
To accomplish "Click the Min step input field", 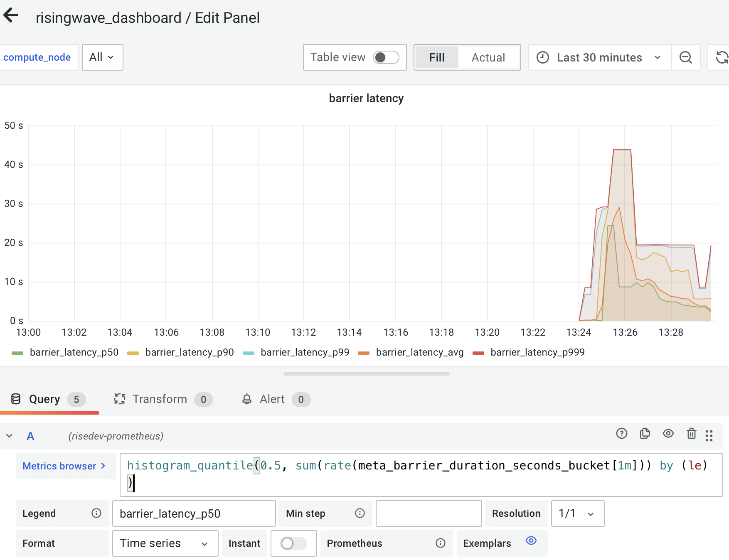I will click(x=428, y=513).
